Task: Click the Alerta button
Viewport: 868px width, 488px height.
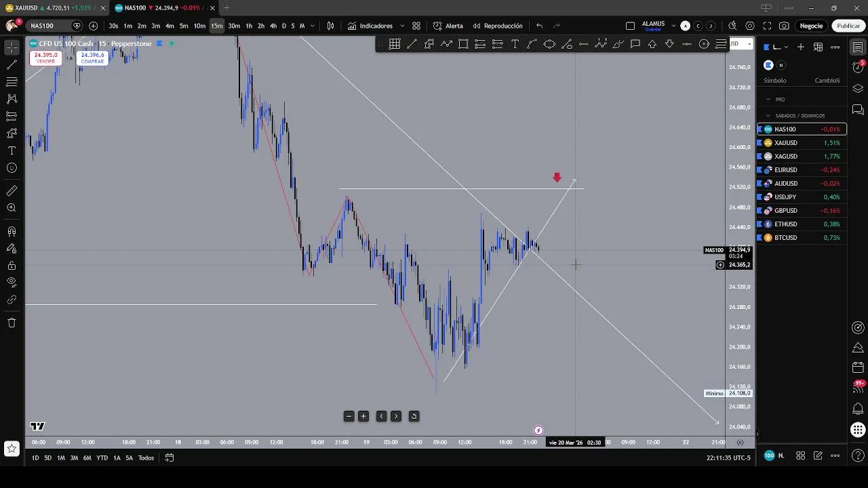Action: pos(448,26)
